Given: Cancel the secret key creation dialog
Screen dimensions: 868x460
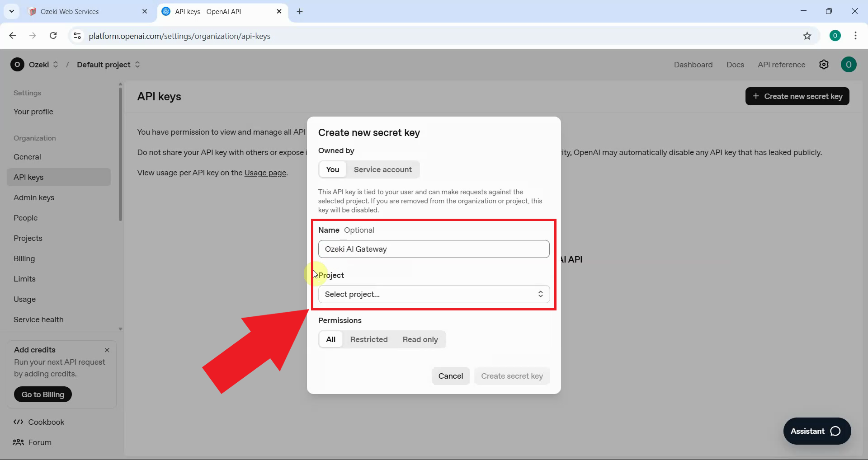Looking at the screenshot, I should (x=450, y=376).
